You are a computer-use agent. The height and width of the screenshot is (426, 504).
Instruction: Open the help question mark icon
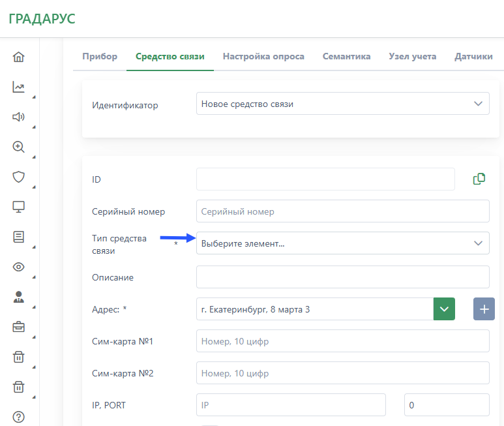(x=19, y=417)
